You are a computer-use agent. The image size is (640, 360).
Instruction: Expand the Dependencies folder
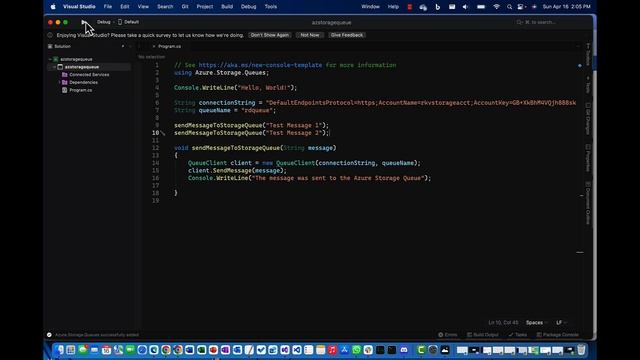[60, 82]
